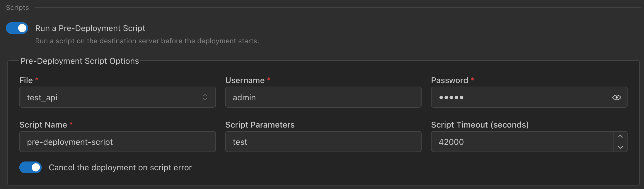Click the Username field containing admin

(323, 97)
